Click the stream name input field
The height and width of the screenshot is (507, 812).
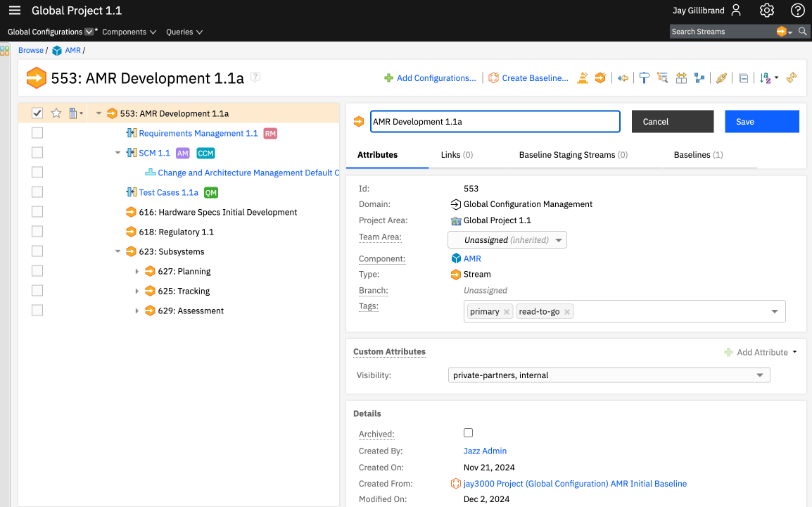[x=495, y=121]
